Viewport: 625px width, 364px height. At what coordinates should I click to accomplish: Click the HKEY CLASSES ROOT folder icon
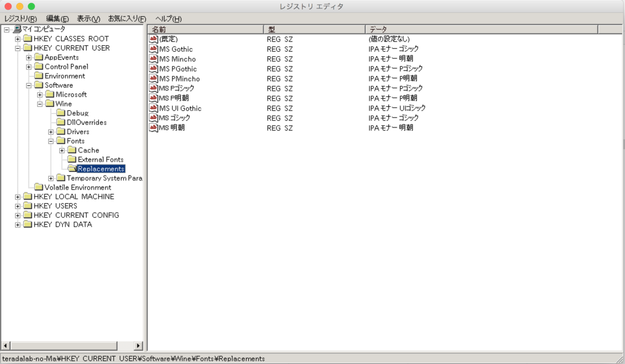coord(27,38)
